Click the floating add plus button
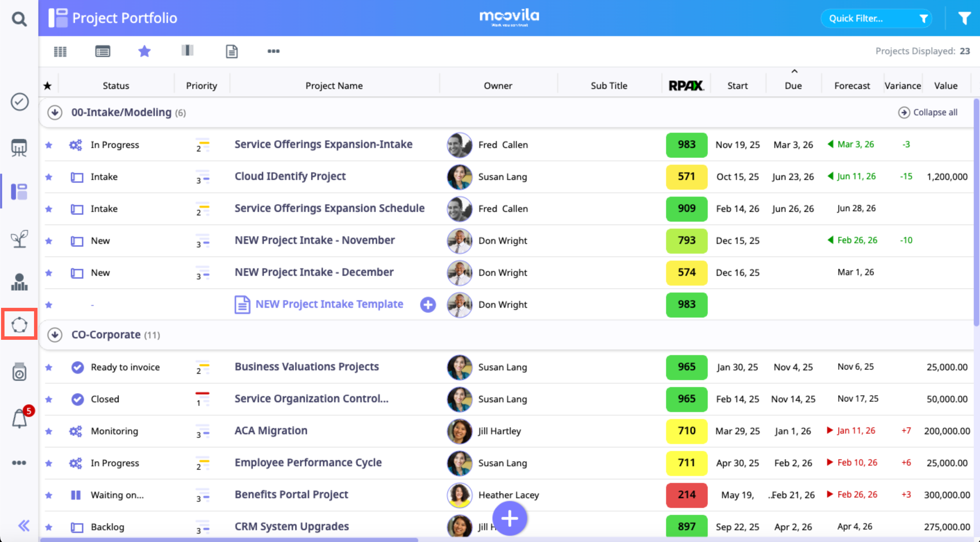Viewport: 980px width, 542px height. (x=509, y=518)
